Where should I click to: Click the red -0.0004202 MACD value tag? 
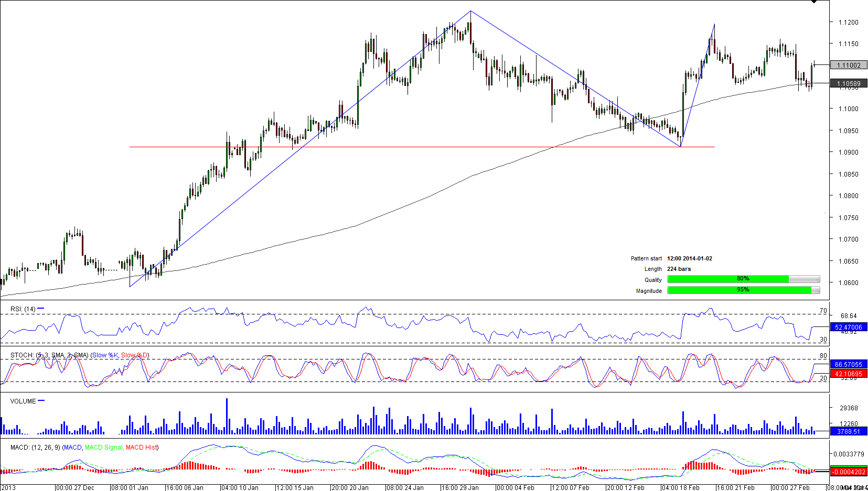pos(849,472)
